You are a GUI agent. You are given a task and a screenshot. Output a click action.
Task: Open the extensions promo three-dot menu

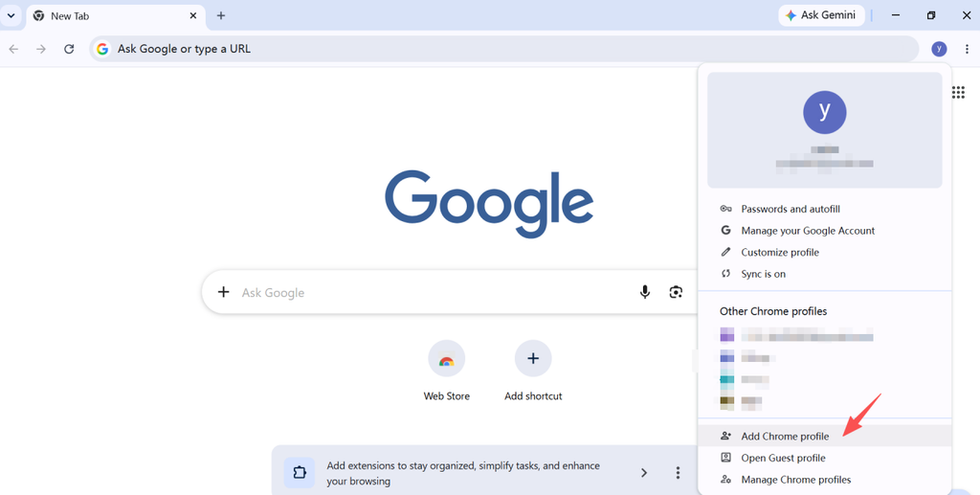click(x=678, y=473)
